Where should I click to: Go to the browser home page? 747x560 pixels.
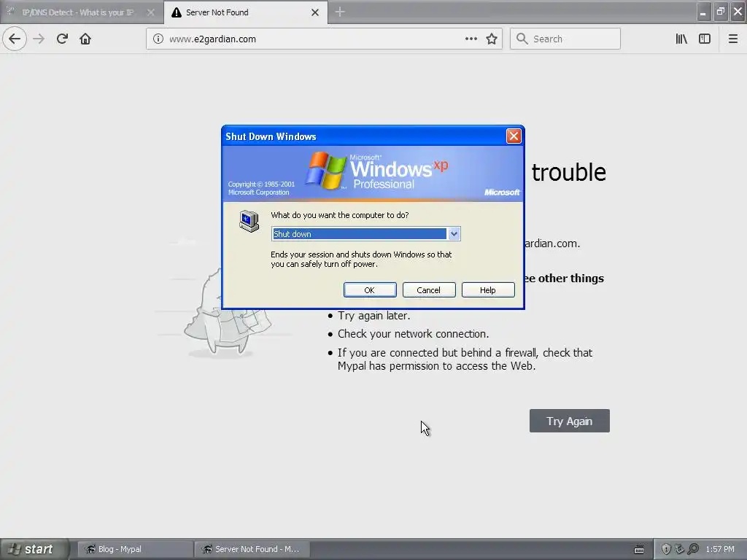[x=85, y=39]
